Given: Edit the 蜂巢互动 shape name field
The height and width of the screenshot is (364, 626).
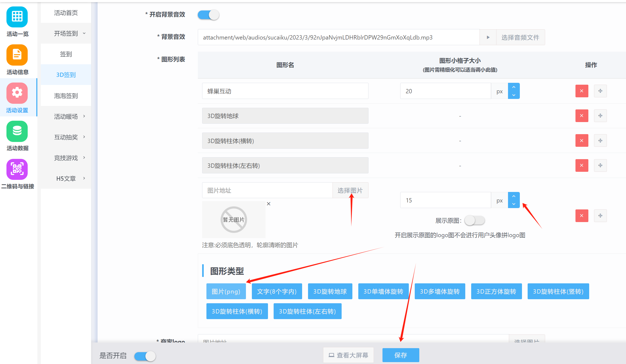Looking at the screenshot, I should 285,91.
